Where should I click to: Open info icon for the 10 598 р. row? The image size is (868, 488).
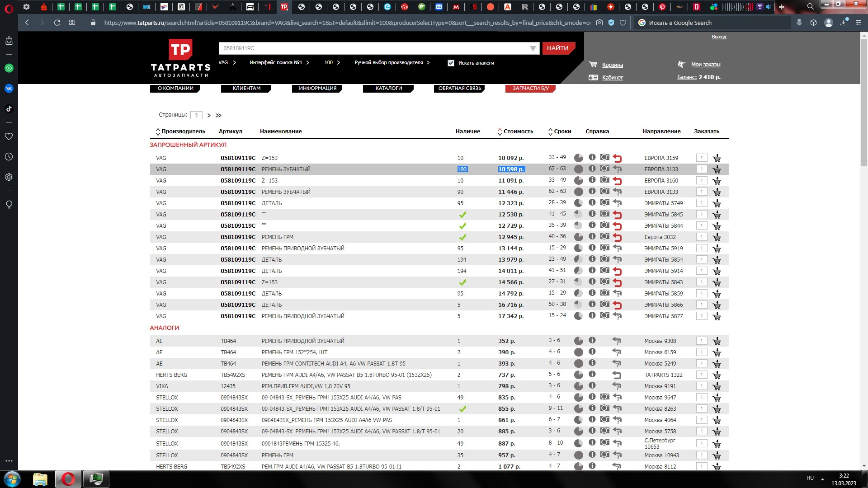click(x=592, y=169)
